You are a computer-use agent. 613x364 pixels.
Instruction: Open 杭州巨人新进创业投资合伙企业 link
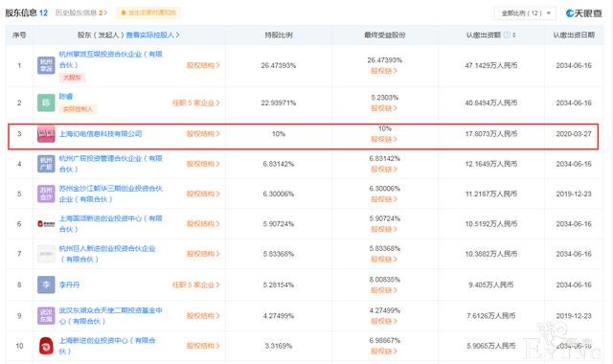click(107, 254)
